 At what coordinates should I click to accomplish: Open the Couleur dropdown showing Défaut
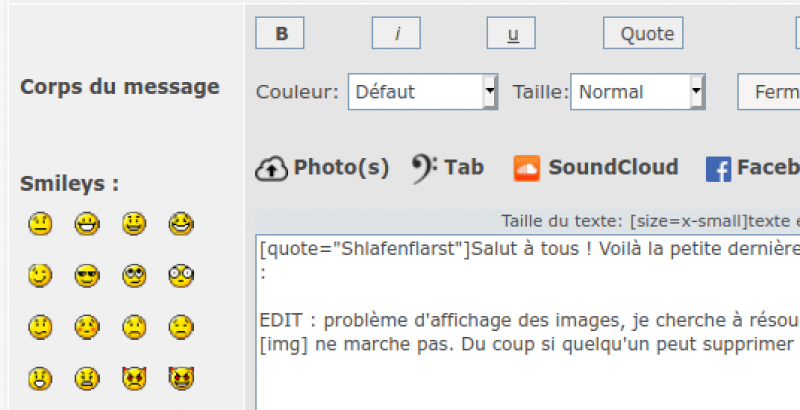pyautogui.click(x=422, y=92)
